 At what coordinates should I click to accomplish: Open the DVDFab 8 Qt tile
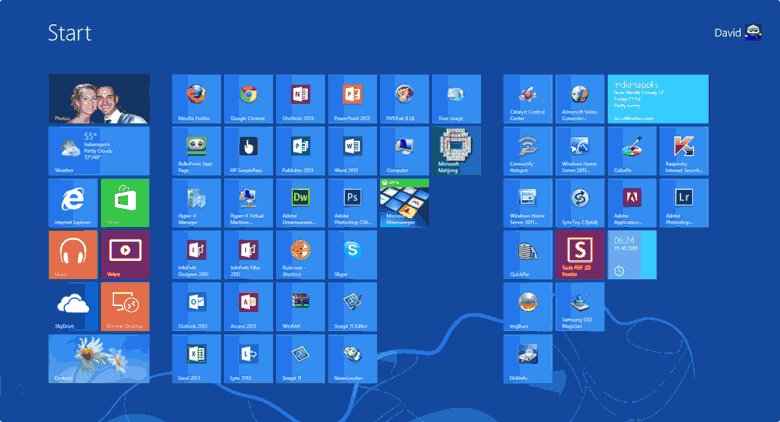coord(404,99)
